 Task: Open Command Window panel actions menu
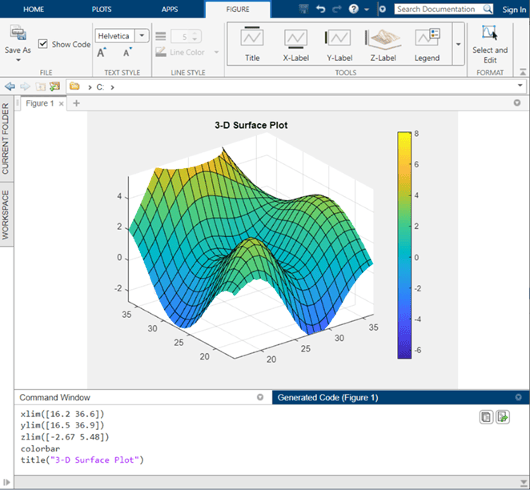[x=260, y=397]
